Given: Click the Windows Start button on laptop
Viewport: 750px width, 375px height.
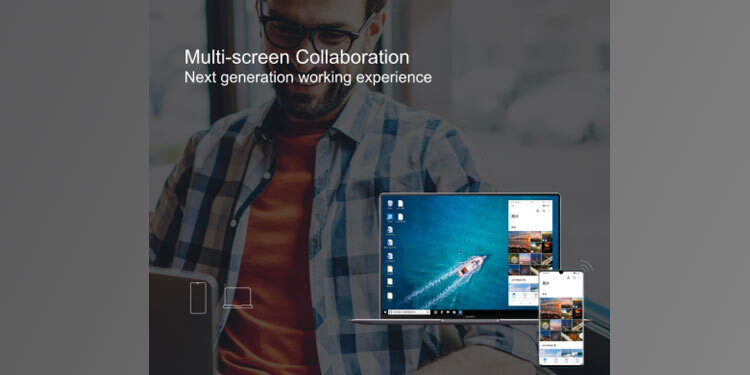Looking at the screenshot, I should point(385,312).
